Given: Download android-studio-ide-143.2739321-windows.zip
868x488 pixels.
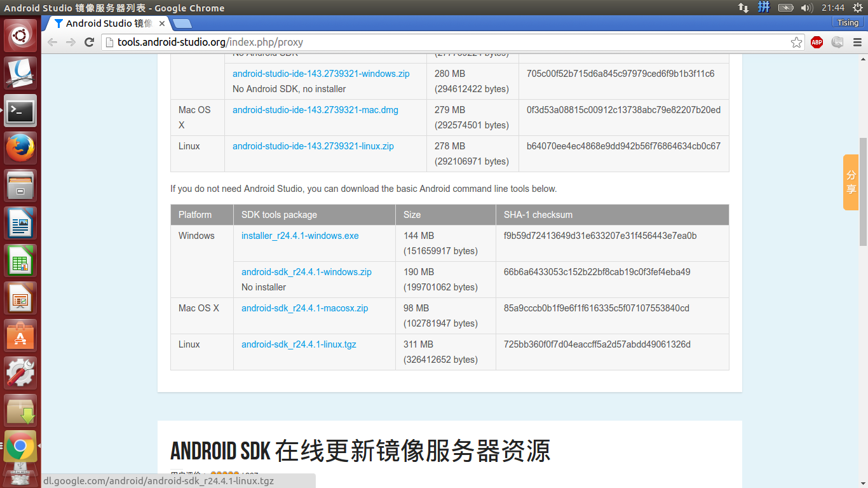Looking at the screenshot, I should 321,74.
